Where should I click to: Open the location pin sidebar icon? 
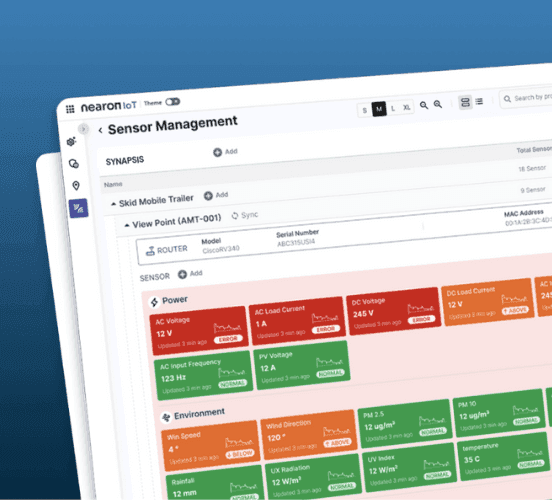(x=76, y=185)
